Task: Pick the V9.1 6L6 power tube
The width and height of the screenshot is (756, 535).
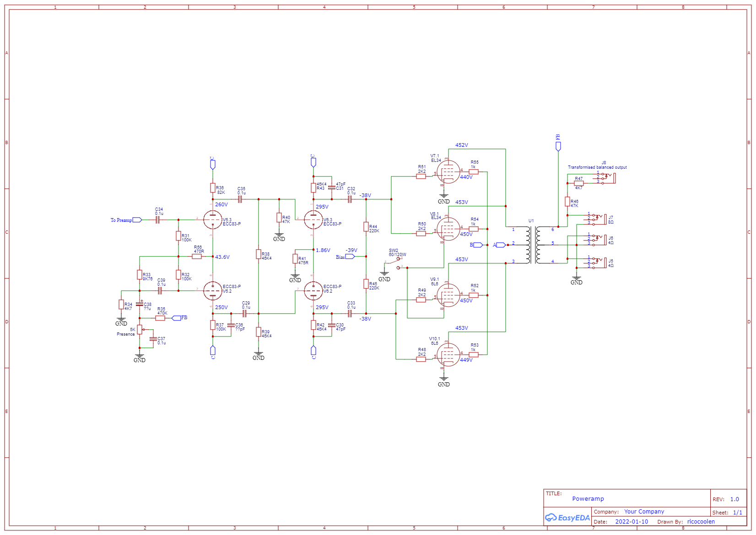Action: (x=448, y=295)
